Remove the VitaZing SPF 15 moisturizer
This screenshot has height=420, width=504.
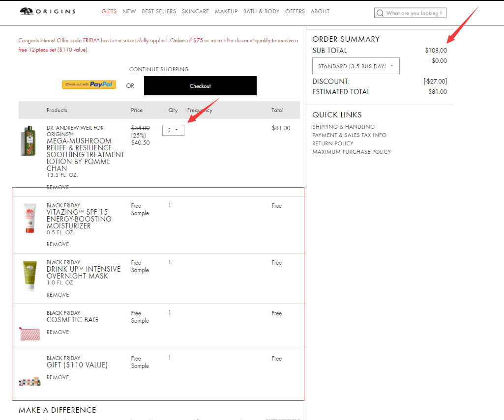point(58,244)
